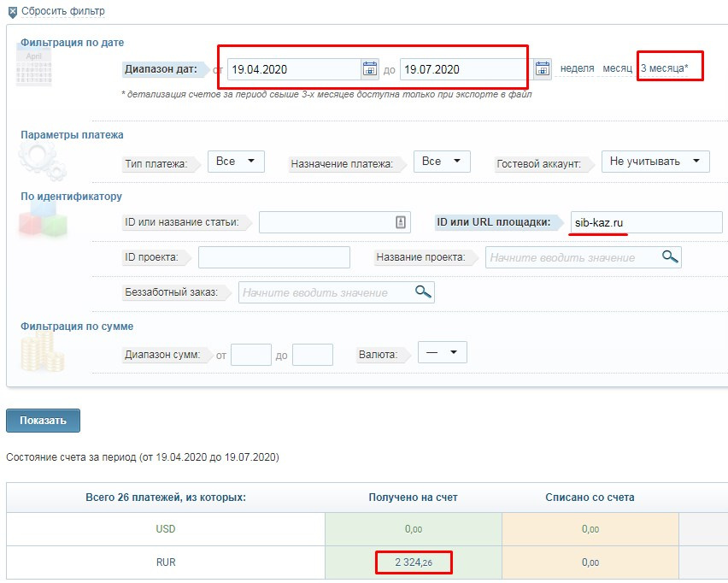
Task: Click magnifier icon in project name field
Action: click(x=670, y=256)
